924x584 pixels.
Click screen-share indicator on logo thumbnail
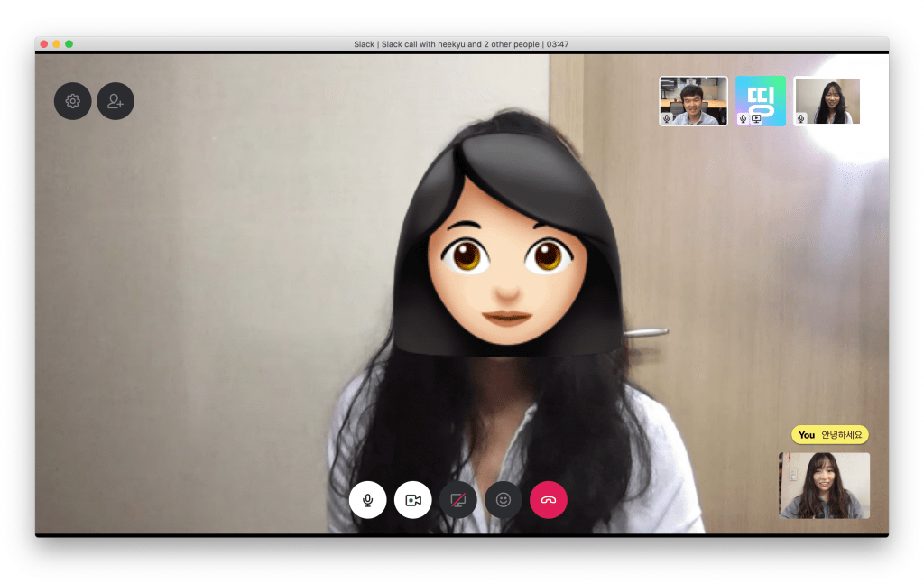pos(757,119)
